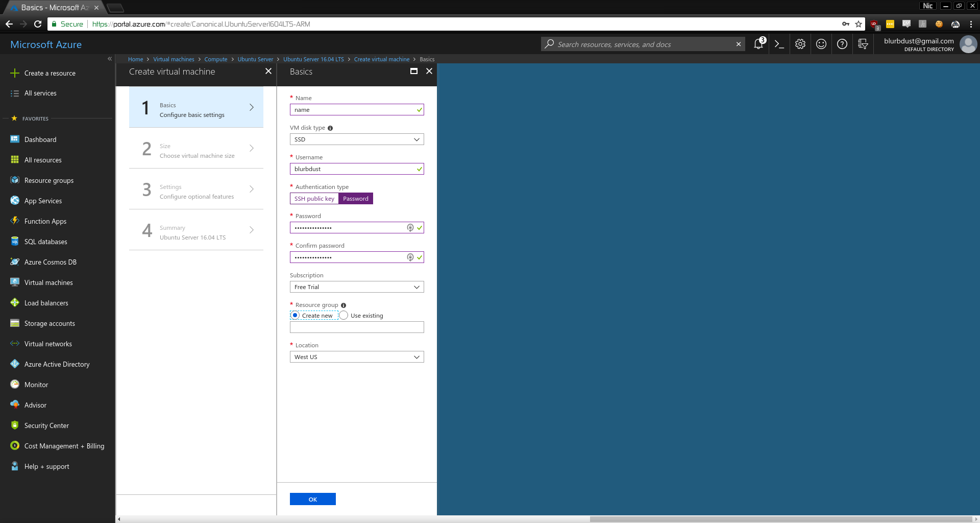Viewport: 980px width, 523px height.
Task: Click the Confirm password input field
Action: [357, 257]
